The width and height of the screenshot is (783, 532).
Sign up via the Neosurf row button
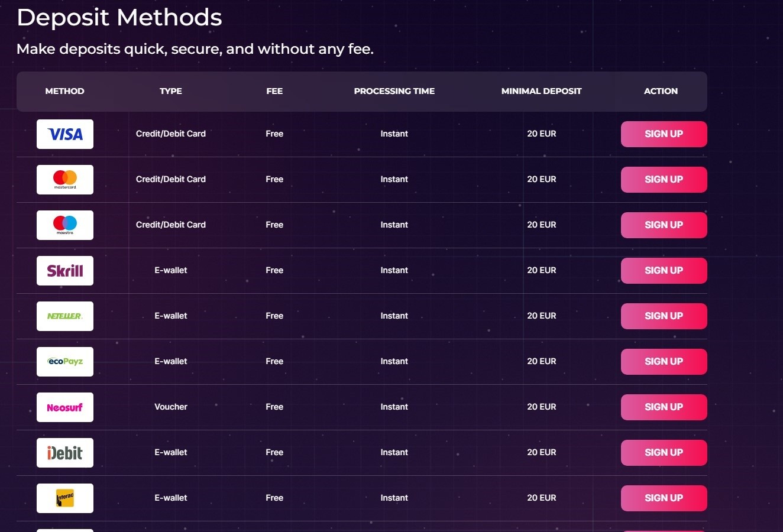tap(664, 407)
